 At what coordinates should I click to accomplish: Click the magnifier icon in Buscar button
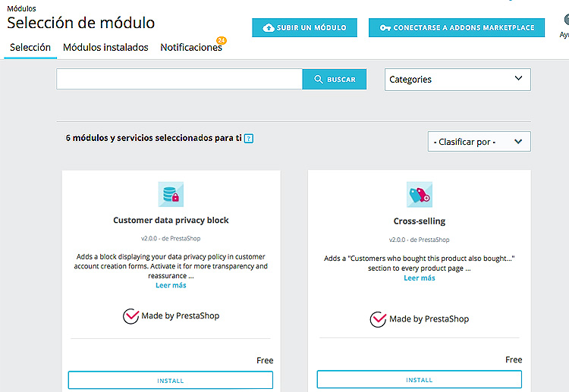(318, 79)
